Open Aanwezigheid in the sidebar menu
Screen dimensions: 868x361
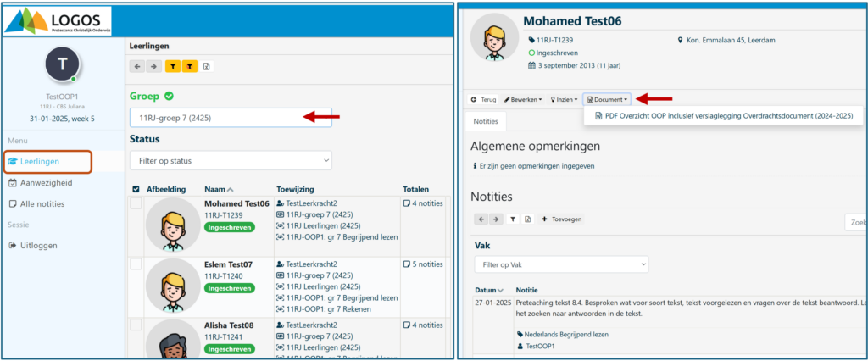pyautogui.click(x=40, y=183)
